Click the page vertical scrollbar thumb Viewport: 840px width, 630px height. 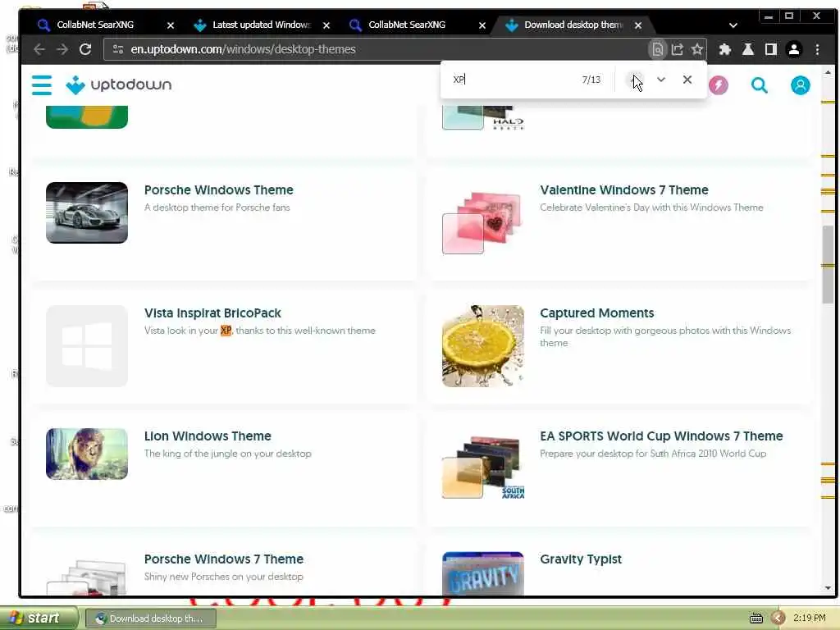click(x=829, y=265)
